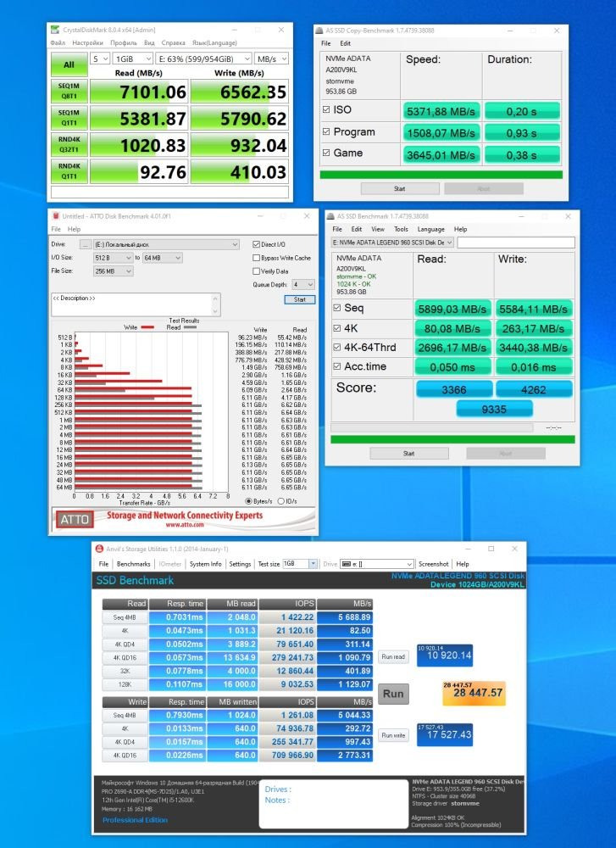Open the File menu in ATTO Disk Benchmark

[x=56, y=229]
